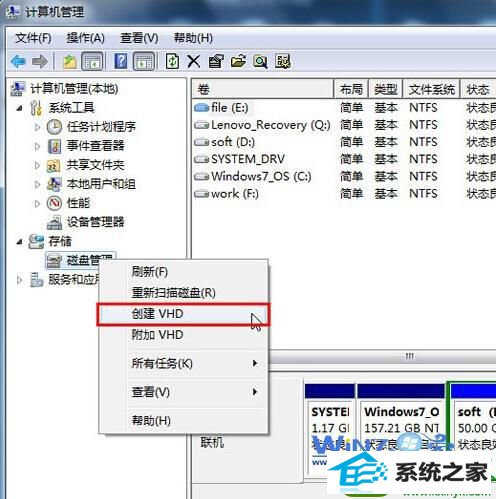Expand the 事件查看器 arrow
This screenshot has width=496, height=499.
(37, 146)
